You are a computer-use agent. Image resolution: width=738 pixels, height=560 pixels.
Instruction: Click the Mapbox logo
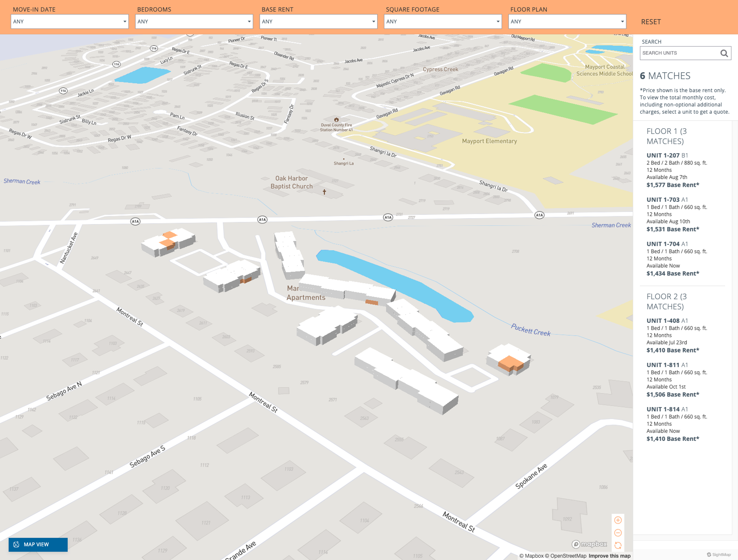point(589,544)
